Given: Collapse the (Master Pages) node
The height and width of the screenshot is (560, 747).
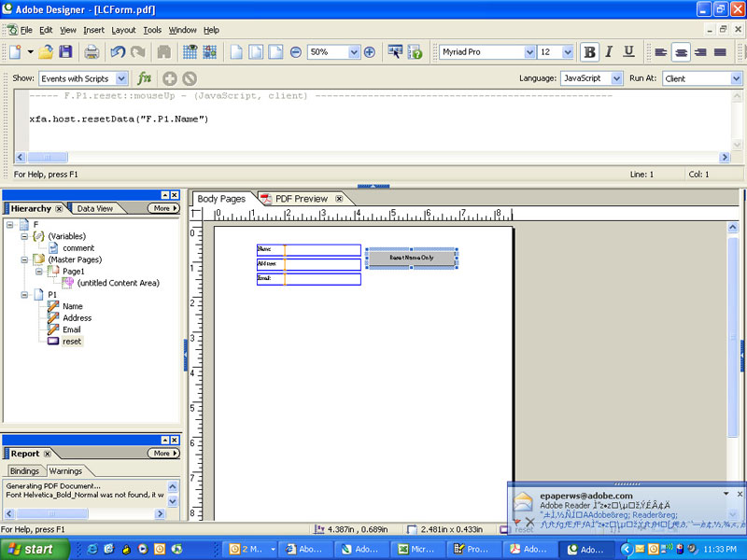Looking at the screenshot, I should [x=24, y=259].
